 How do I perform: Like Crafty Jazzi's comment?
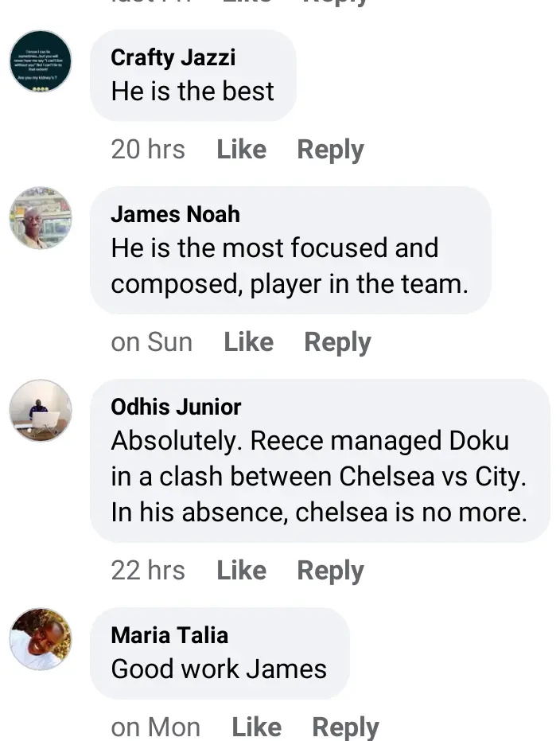(x=241, y=150)
